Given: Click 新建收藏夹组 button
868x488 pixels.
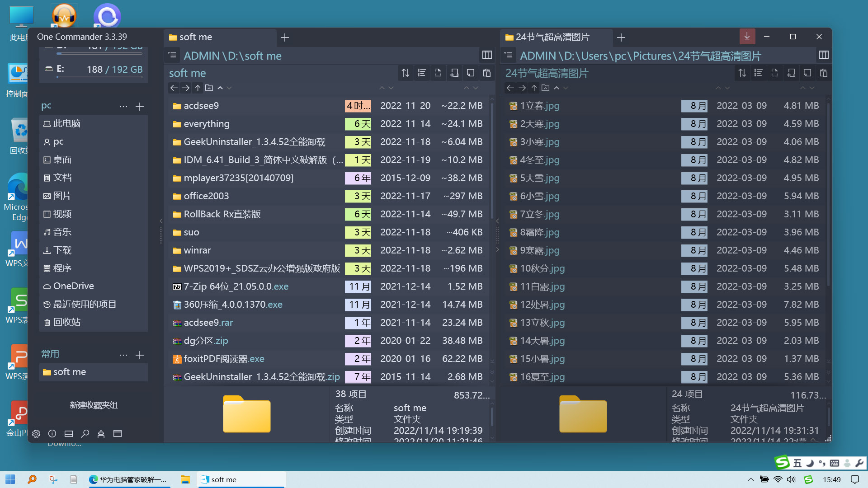Looking at the screenshot, I should (94, 405).
